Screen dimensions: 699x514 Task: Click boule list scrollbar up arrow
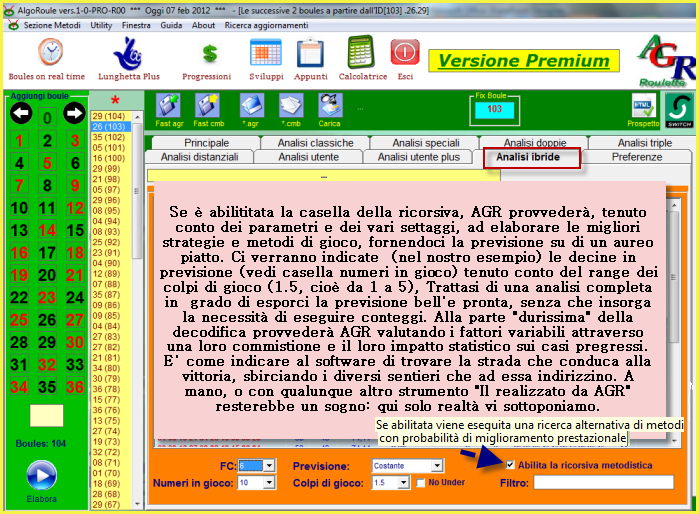(x=137, y=117)
